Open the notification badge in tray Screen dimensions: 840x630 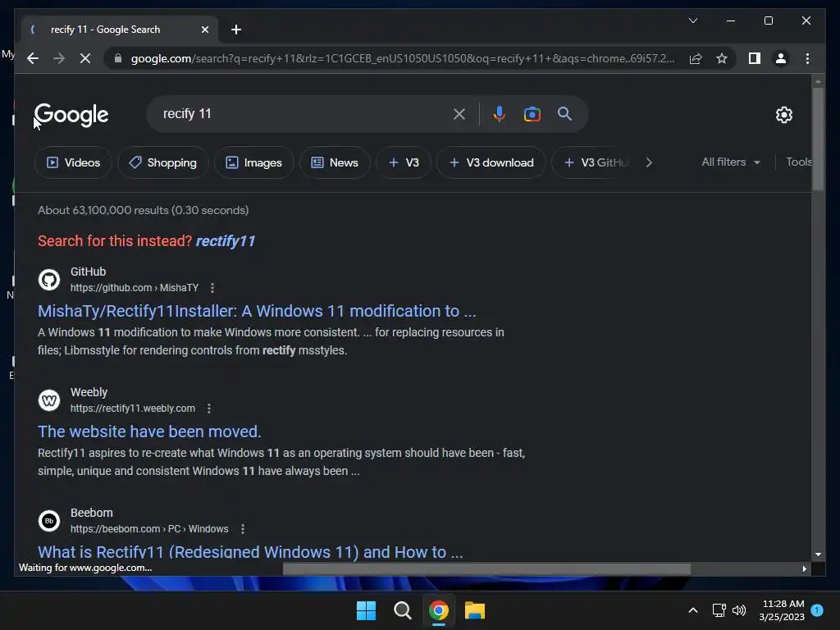pyautogui.click(x=817, y=609)
